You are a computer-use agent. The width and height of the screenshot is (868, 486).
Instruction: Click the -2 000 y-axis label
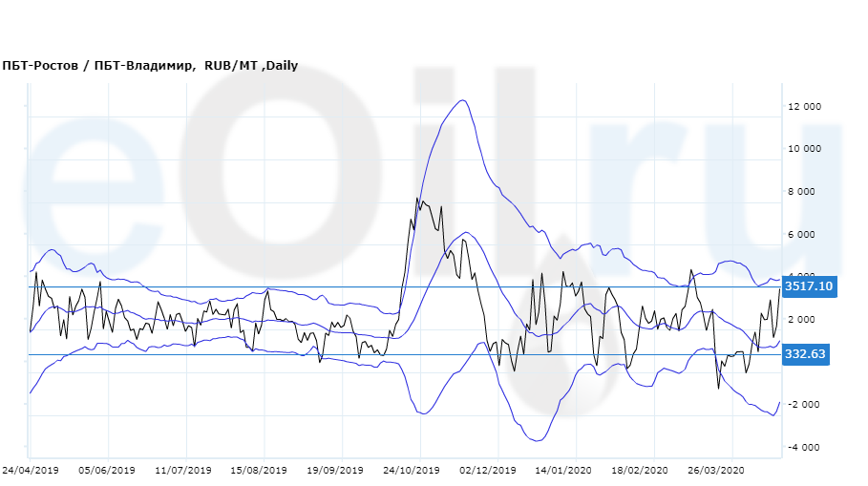click(804, 405)
